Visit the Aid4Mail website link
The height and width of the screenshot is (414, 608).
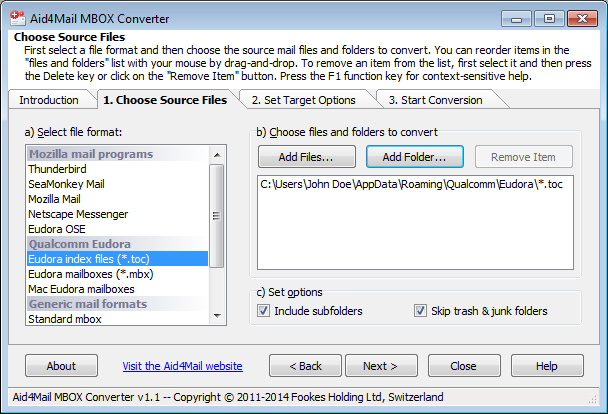(182, 366)
